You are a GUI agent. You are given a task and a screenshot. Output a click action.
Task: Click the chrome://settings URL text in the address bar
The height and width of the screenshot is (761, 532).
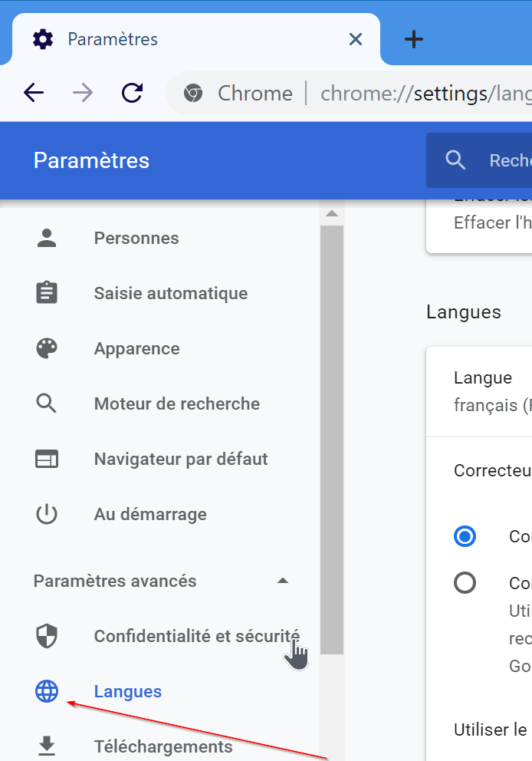point(425,93)
